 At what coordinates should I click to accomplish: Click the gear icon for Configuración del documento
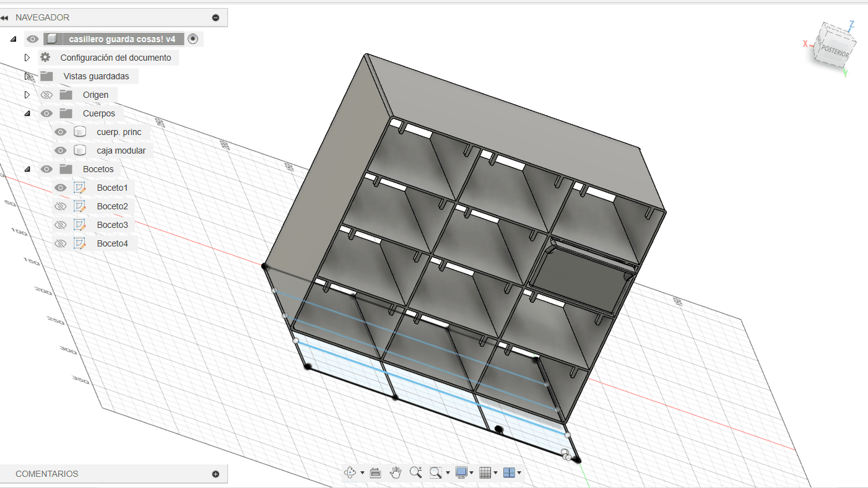point(45,58)
